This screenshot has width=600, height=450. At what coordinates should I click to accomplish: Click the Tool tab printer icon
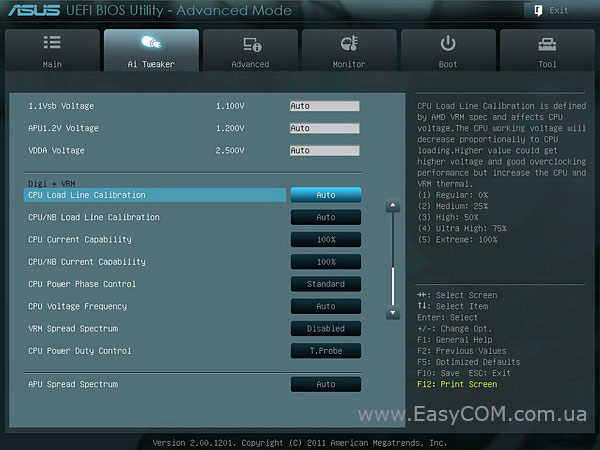[x=547, y=44]
